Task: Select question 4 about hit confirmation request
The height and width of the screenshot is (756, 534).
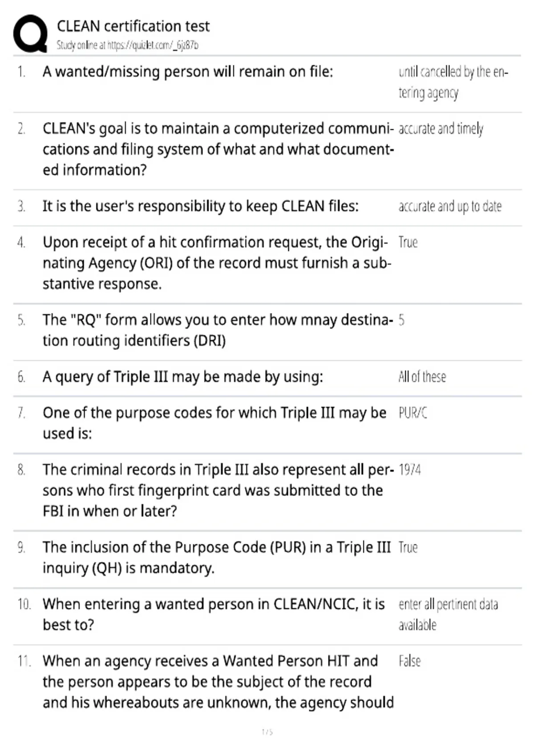Action: pos(217,263)
